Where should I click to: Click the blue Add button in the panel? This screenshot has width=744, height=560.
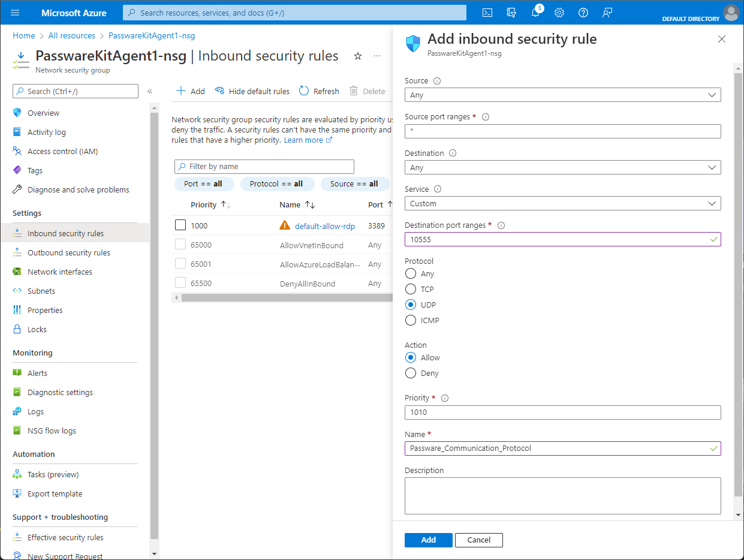pyautogui.click(x=429, y=540)
